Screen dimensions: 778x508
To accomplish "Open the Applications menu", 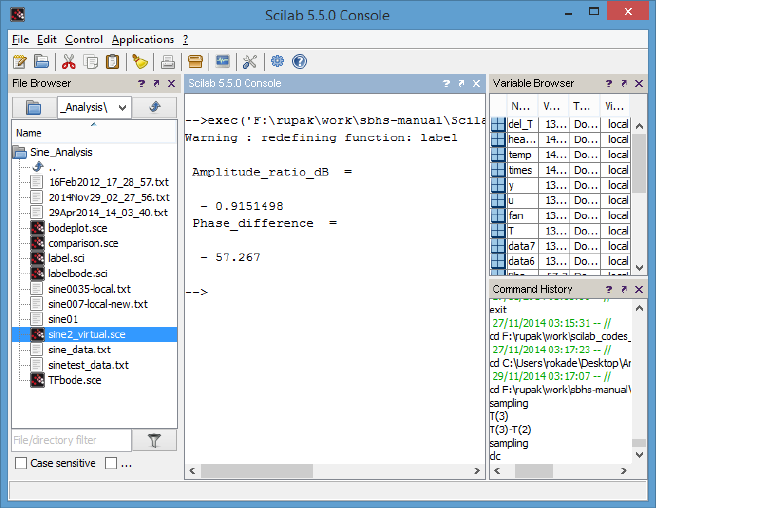I will 142,39.
